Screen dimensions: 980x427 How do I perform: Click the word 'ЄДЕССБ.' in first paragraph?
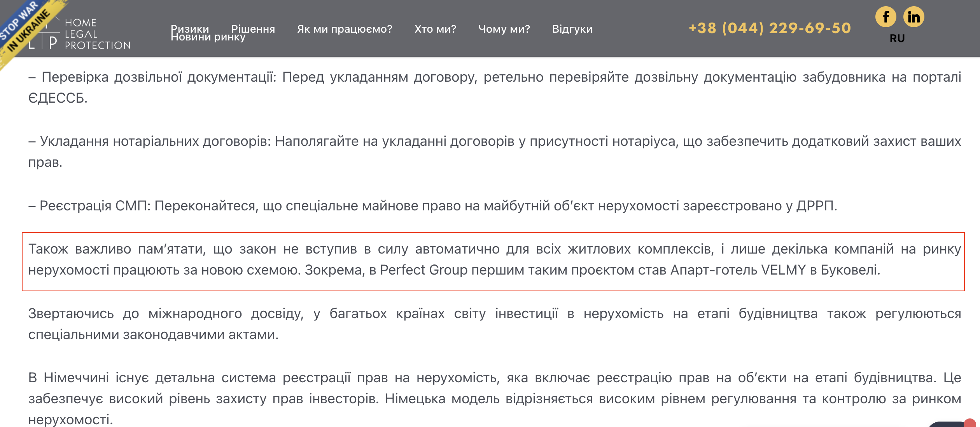tap(58, 98)
